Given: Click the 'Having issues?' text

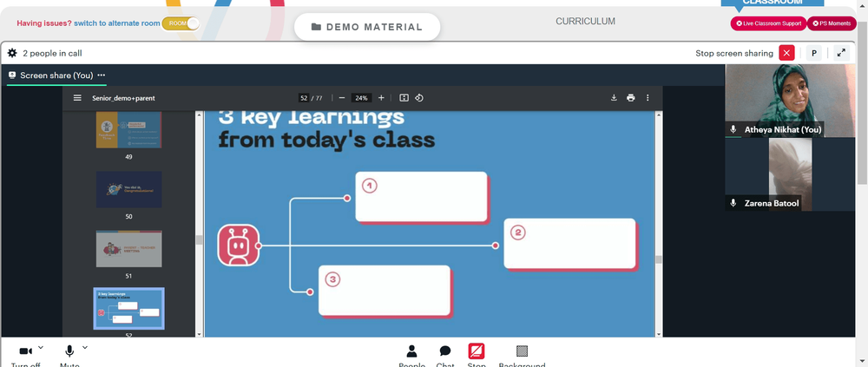Looking at the screenshot, I should [x=44, y=23].
